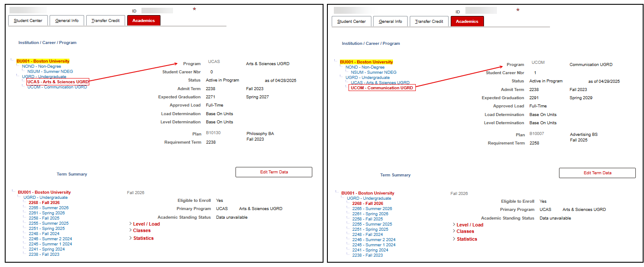
Task: Click plan code B10007 in right panel
Action: [x=537, y=134]
